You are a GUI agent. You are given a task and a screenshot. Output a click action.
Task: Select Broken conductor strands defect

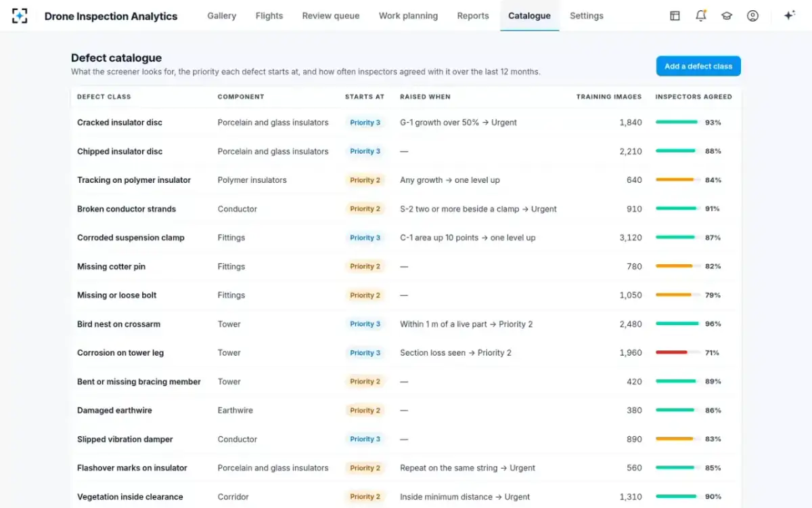pos(127,209)
